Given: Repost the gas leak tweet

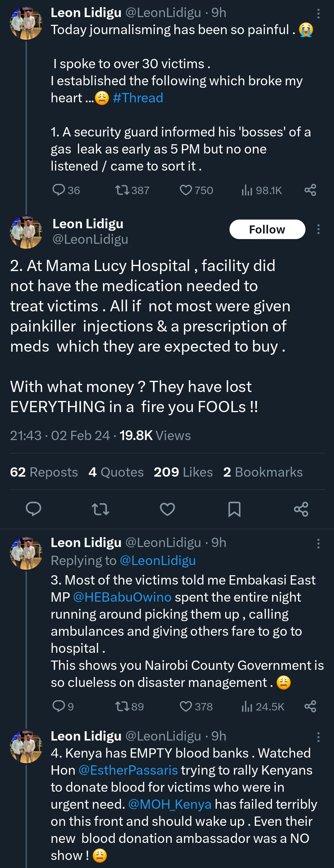Looking at the screenshot, I should point(122,190).
